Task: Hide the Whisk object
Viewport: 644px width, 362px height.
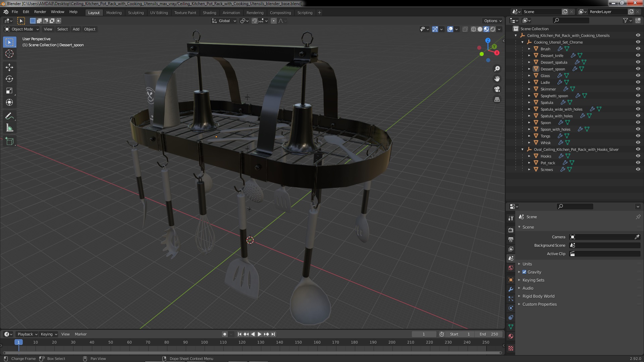Action: 638,143
